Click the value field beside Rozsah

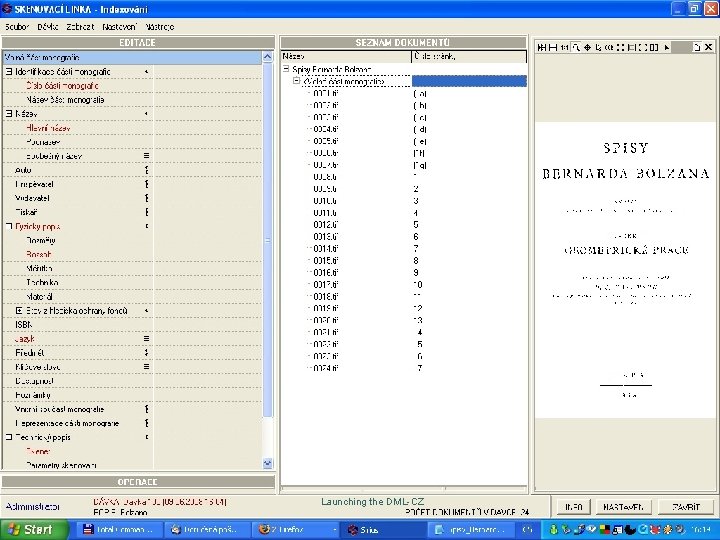pos(207,254)
